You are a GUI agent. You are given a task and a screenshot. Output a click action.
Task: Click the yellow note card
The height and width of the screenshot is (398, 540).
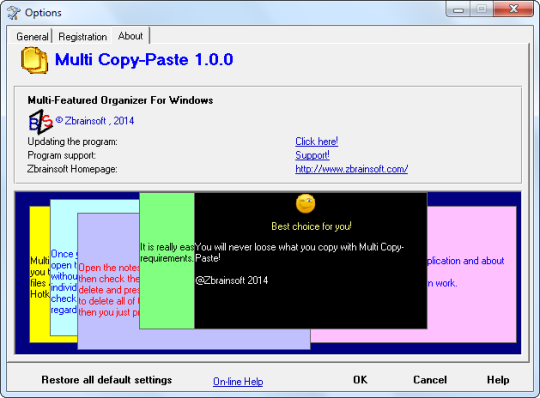pyautogui.click(x=40, y=275)
